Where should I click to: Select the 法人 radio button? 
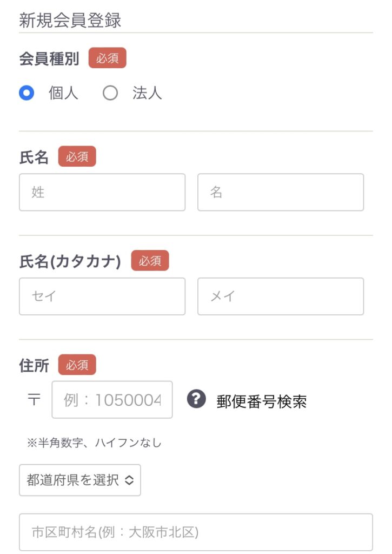[110, 93]
